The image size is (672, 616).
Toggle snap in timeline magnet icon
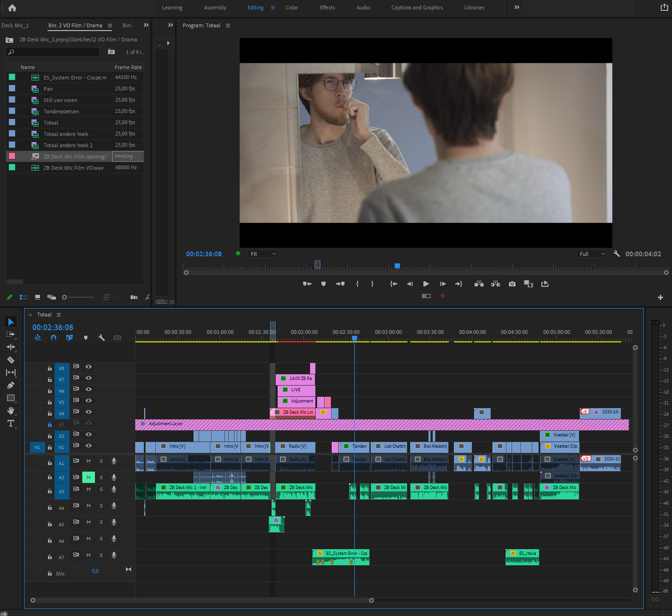pos(54,338)
